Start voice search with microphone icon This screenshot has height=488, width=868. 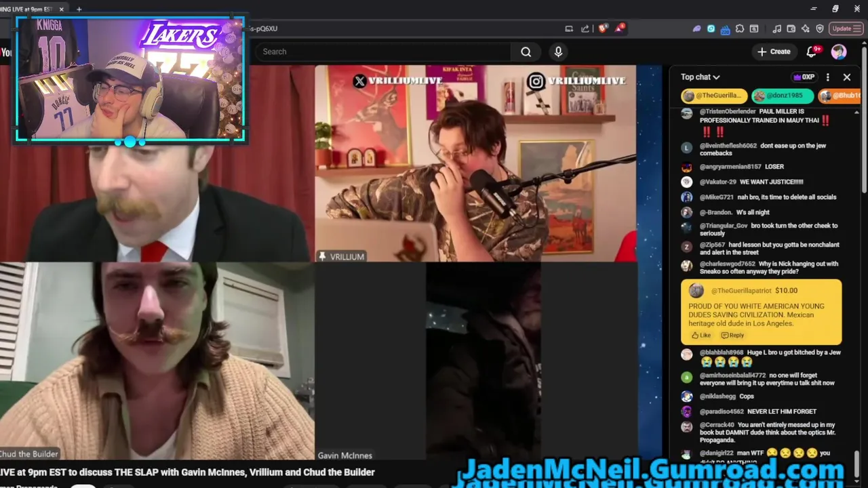(x=559, y=52)
